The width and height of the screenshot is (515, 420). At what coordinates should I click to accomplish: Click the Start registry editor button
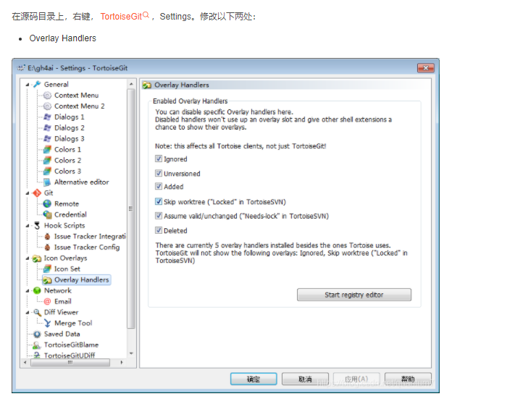(354, 295)
